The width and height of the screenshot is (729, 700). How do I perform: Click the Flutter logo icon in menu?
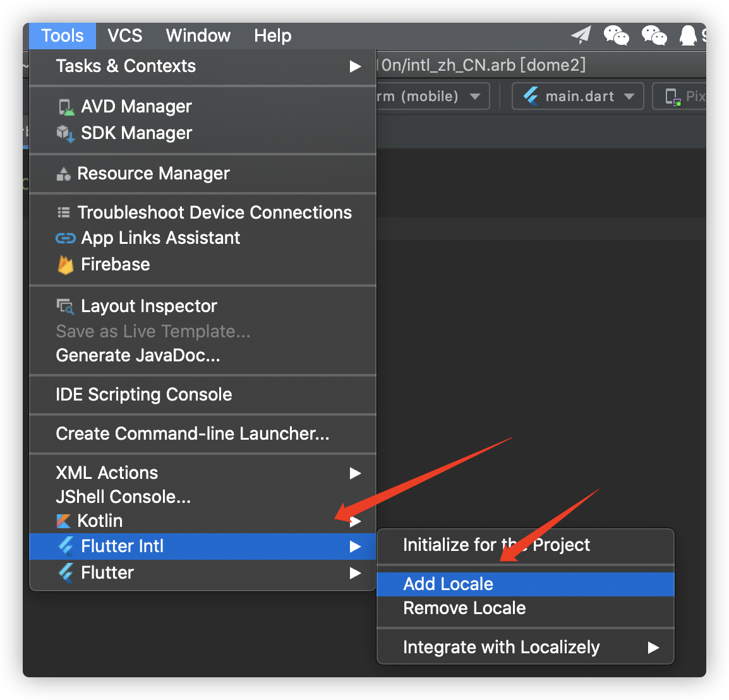pyautogui.click(x=66, y=572)
